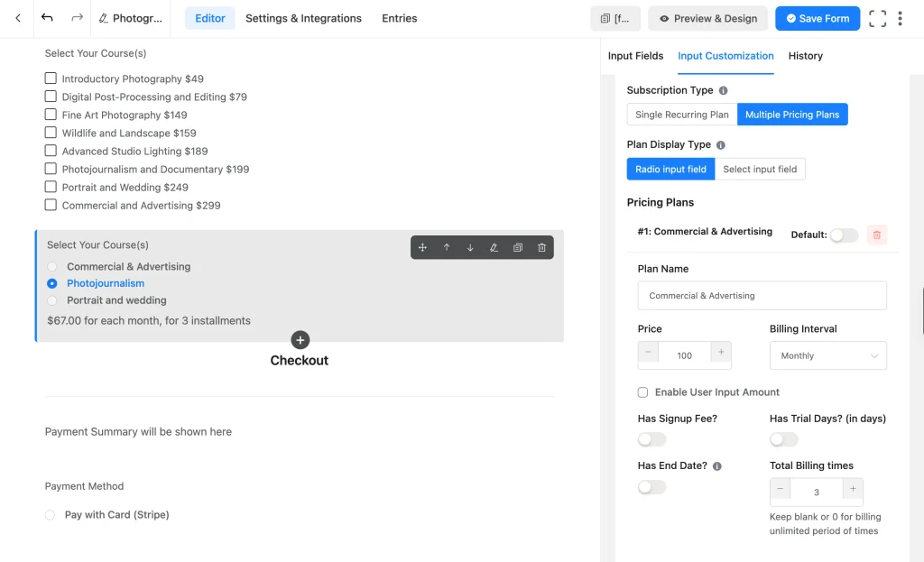The height and width of the screenshot is (562, 924).
Task: Move the selected field up
Action: click(x=447, y=247)
